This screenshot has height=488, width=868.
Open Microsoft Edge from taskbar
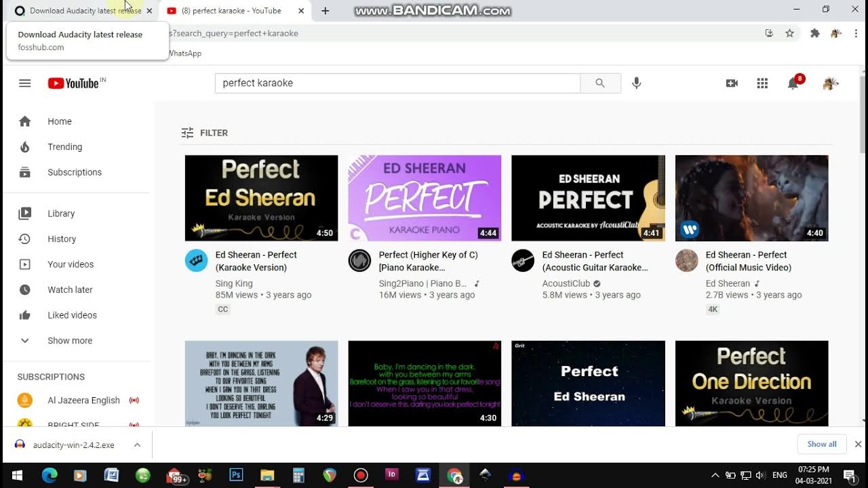(x=50, y=475)
